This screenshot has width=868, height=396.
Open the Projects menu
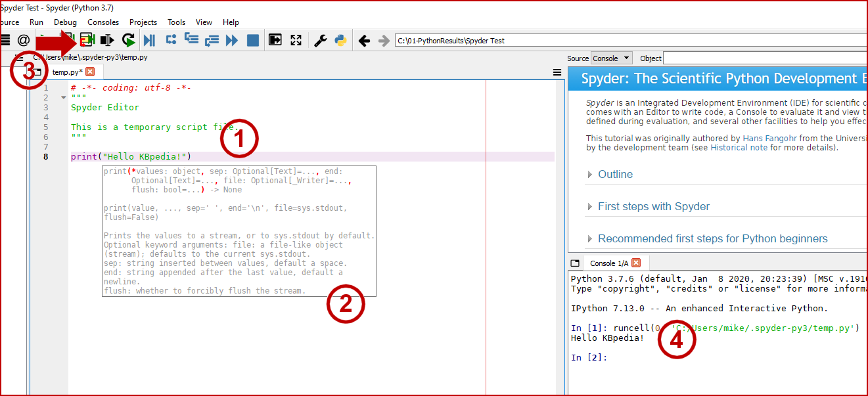click(143, 22)
